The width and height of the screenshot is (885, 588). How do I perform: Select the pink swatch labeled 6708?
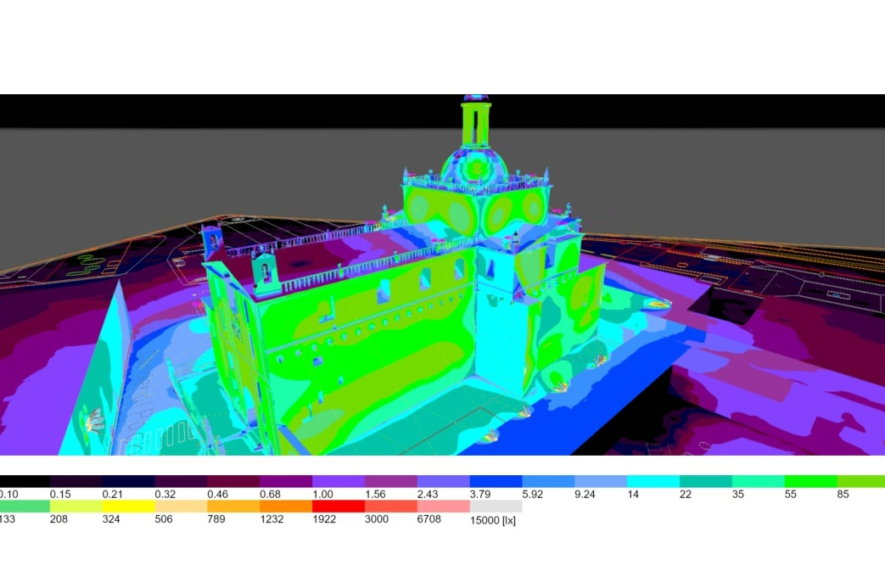[x=444, y=506]
